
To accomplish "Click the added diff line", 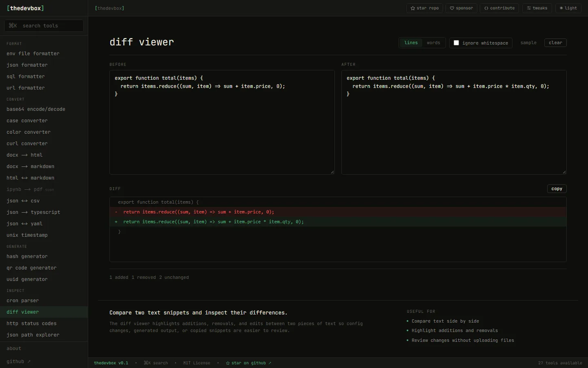I will coord(338,222).
